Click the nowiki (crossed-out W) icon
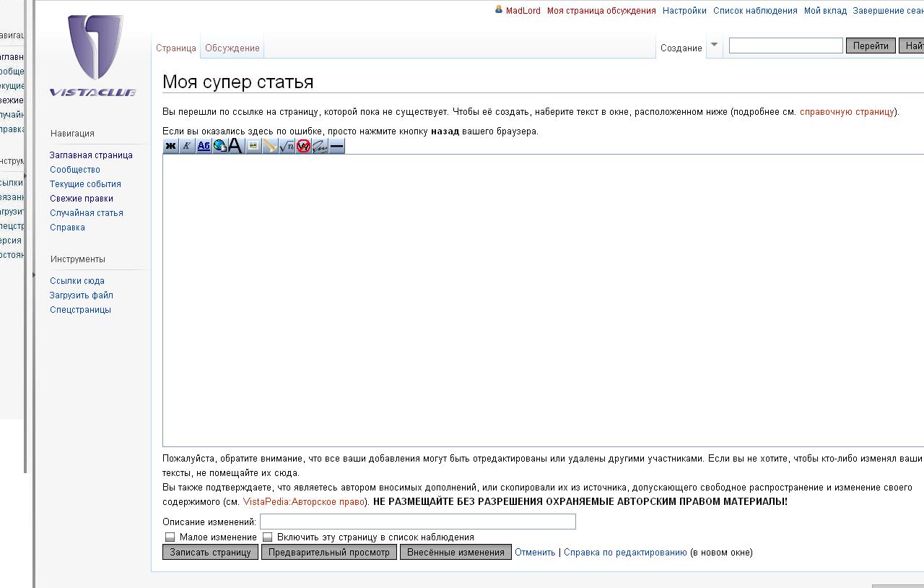The height and width of the screenshot is (588, 924). point(303,146)
